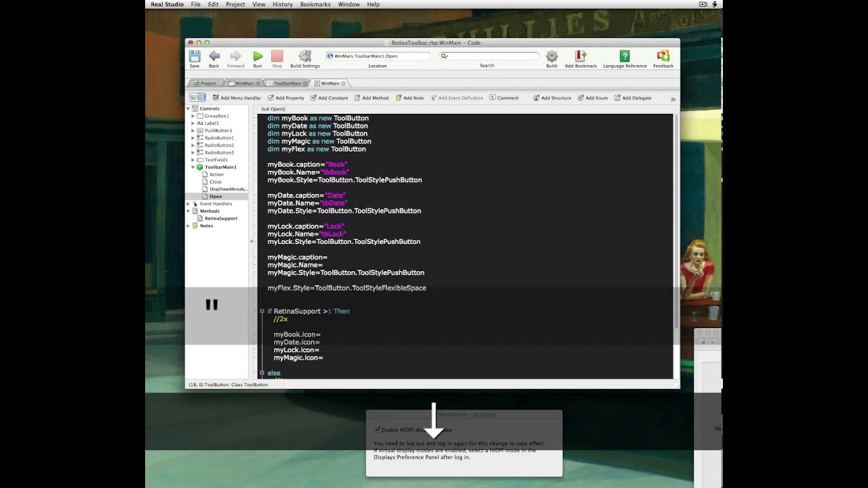
Task: Click the Comment toolbar button
Action: click(x=504, y=98)
